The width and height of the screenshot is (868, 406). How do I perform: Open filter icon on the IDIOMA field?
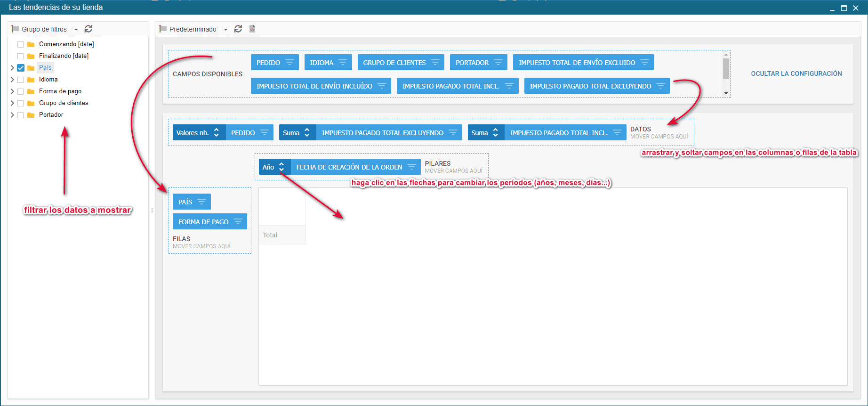343,63
